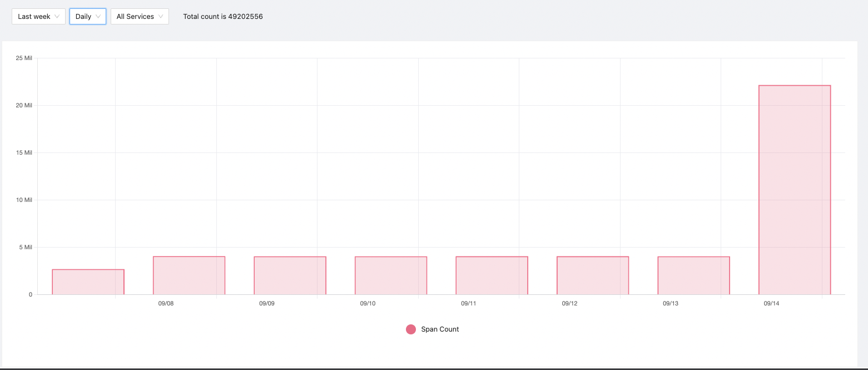Click the 09/10 date label
Viewport: 868px width, 370px height.
pyautogui.click(x=367, y=303)
